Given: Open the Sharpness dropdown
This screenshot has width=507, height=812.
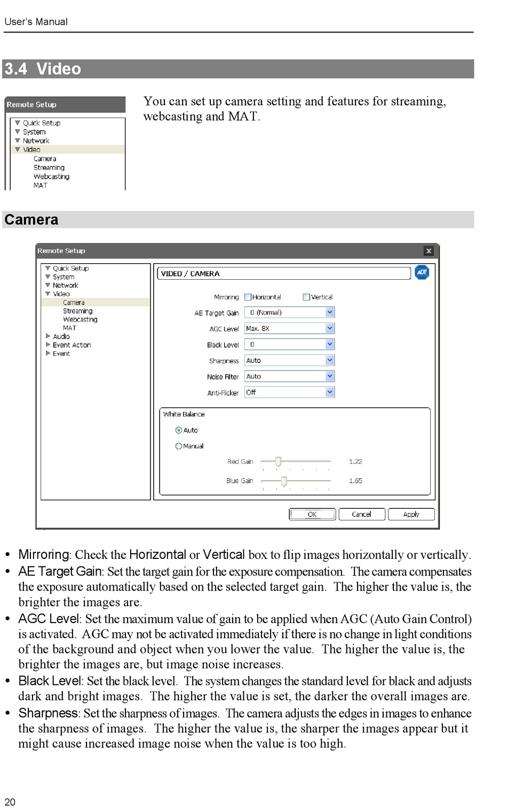Looking at the screenshot, I should click(x=330, y=360).
